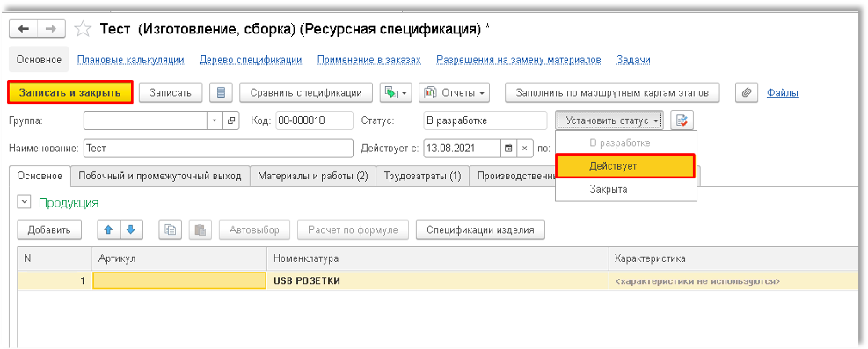Viewport: 868px width, 349px height.
Task: Paste rows with the paste icon
Action: [x=201, y=229]
